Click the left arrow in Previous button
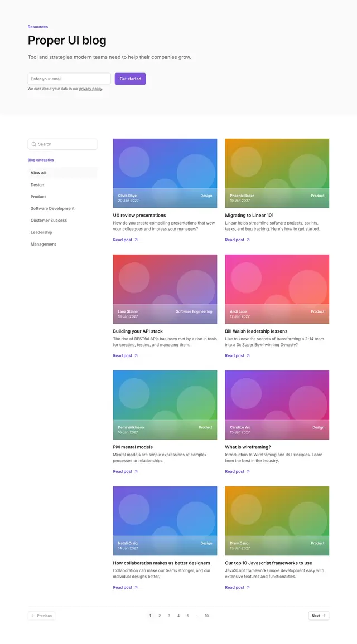This screenshot has width=357, height=644. (x=33, y=616)
